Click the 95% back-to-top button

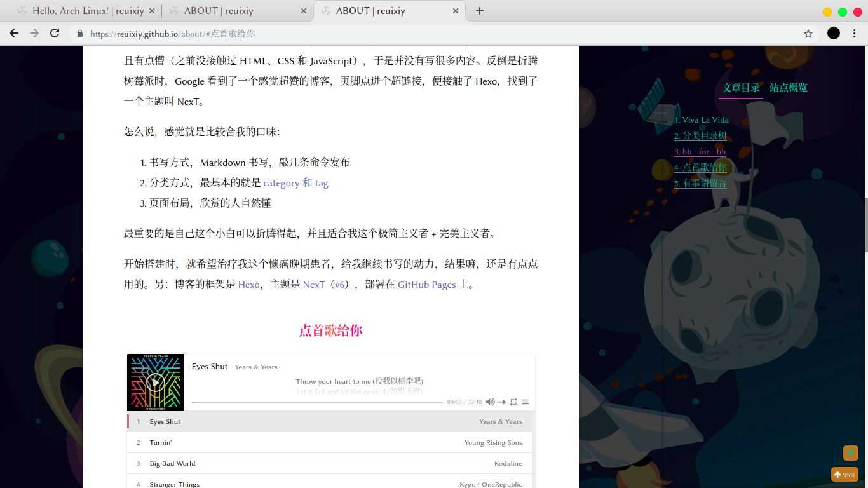pos(845,475)
